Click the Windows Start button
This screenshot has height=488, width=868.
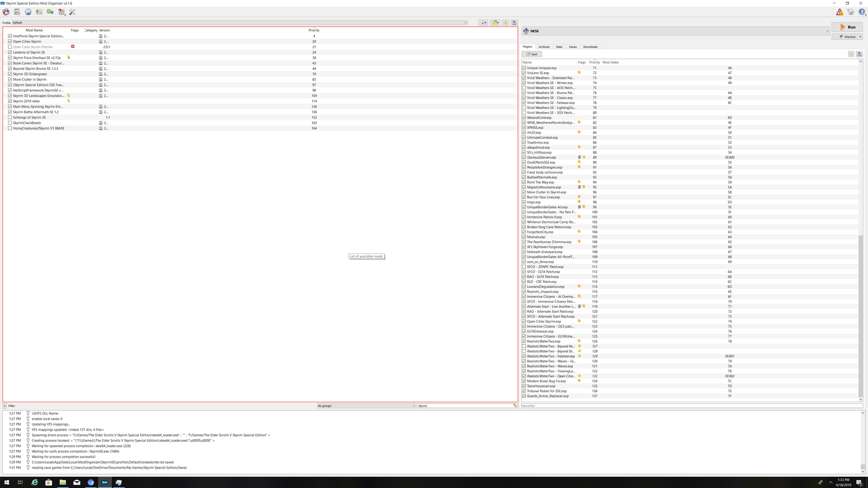[7, 482]
